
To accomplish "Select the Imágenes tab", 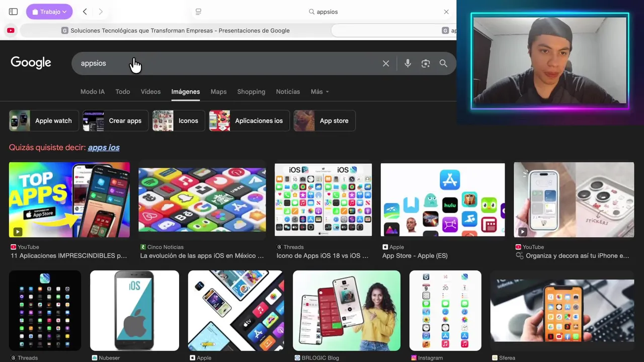I will tap(186, 92).
